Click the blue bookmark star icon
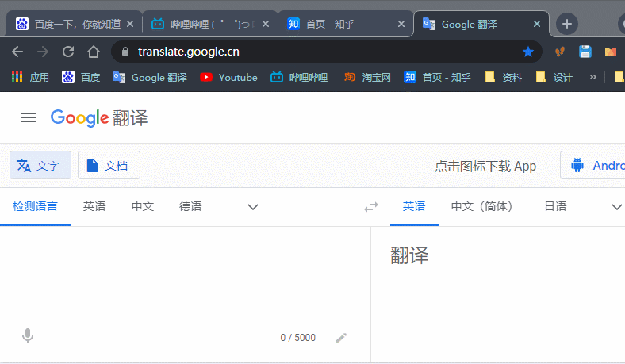The width and height of the screenshot is (625, 364). click(528, 52)
